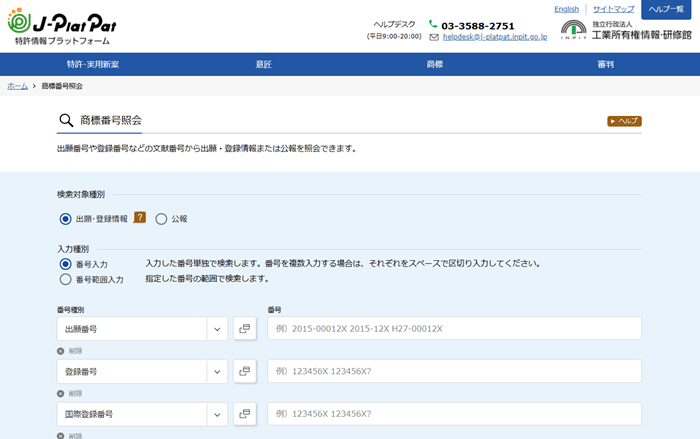Select the 公報 radio button
The width and height of the screenshot is (700, 439).
pos(161,219)
